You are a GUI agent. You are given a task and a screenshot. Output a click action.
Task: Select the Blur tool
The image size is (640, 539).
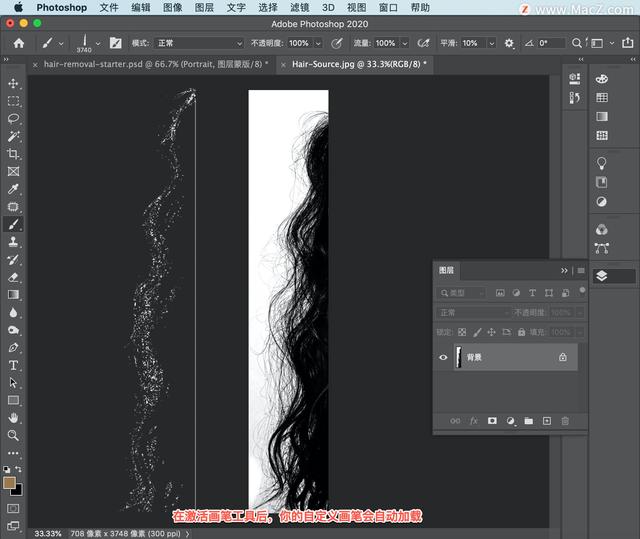pyautogui.click(x=13, y=313)
